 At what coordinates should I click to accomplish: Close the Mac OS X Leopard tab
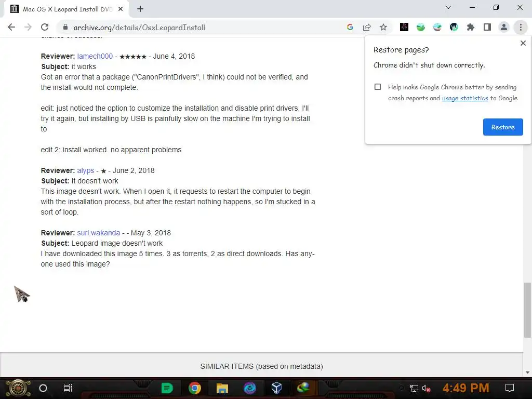pos(121,9)
